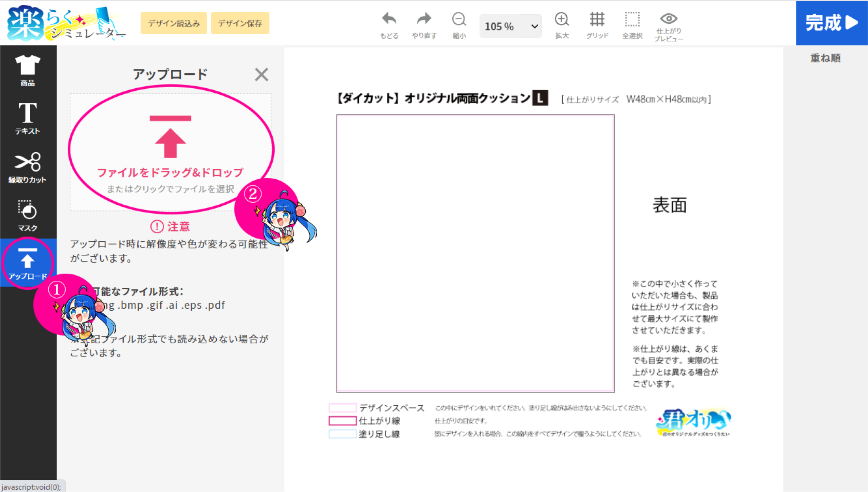The image size is (868, 492).
Task: Click the file drag & drop upload area
Action: click(x=170, y=152)
